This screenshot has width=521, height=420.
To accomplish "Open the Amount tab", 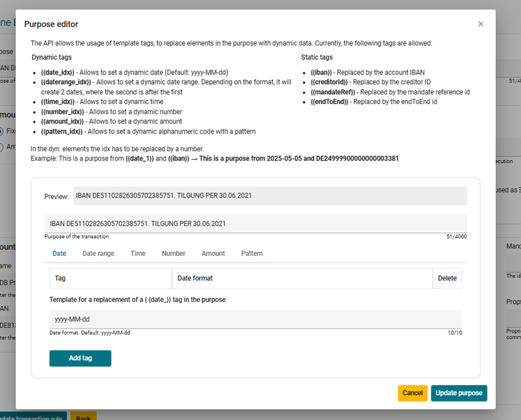I will pos(213,253).
